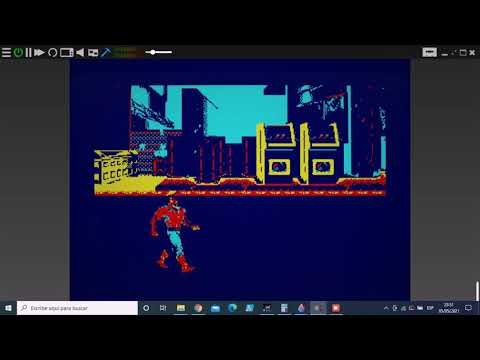480x360 pixels.
Task: Open the droplet-shaped taskbar app
Action: point(301,308)
